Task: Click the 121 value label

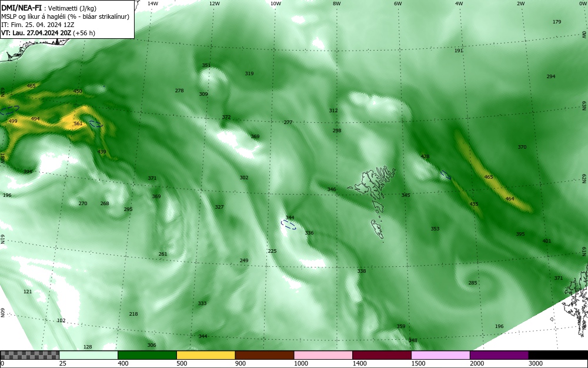Action: pyautogui.click(x=28, y=292)
